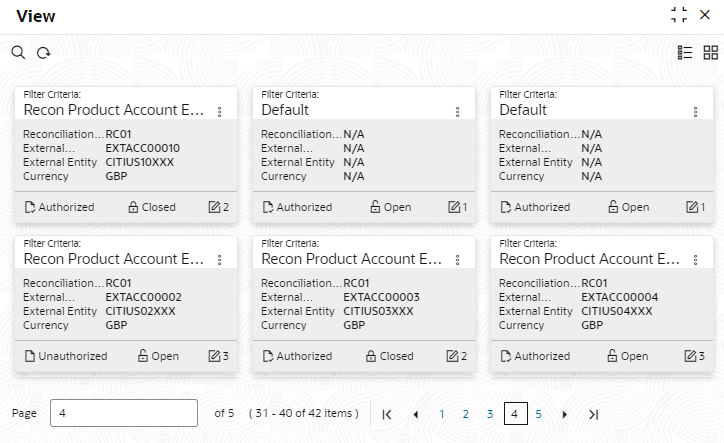Click the EXTACC00004 card title
This screenshot has width=724, height=443.
[x=589, y=259]
